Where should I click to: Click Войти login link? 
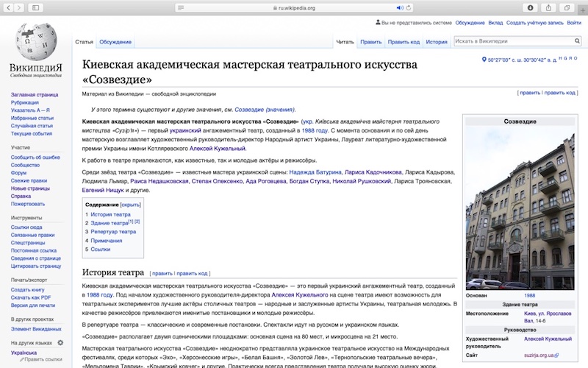point(574,23)
